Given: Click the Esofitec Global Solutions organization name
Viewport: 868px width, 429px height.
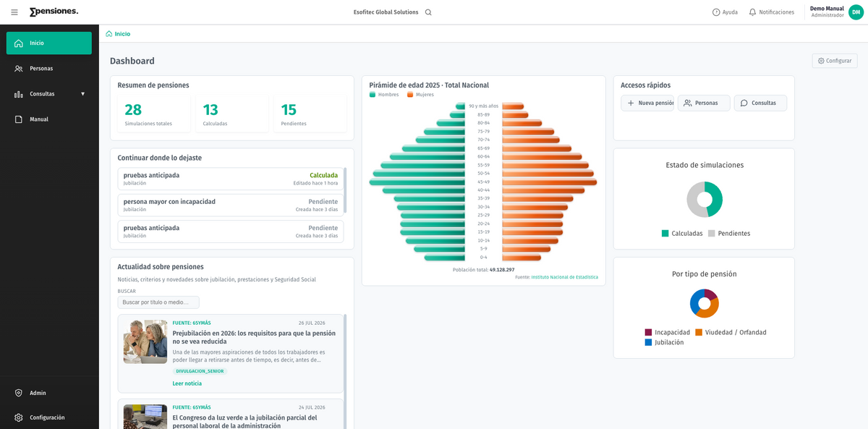Looking at the screenshot, I should (386, 12).
